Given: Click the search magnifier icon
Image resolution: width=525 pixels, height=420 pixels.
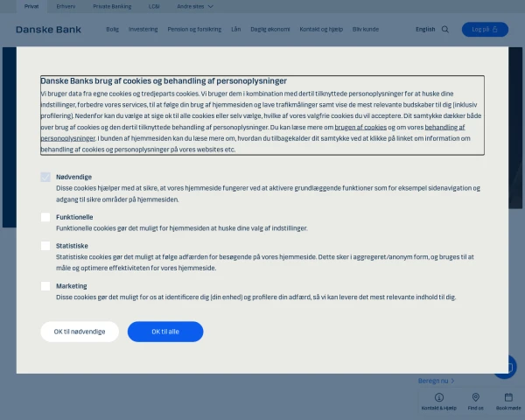Looking at the screenshot, I should (x=445, y=30).
